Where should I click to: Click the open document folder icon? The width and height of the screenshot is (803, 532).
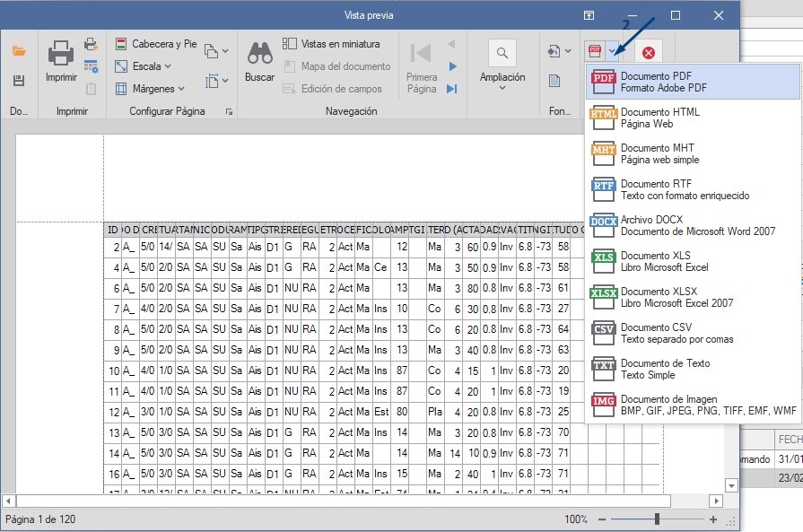pyautogui.click(x=19, y=51)
